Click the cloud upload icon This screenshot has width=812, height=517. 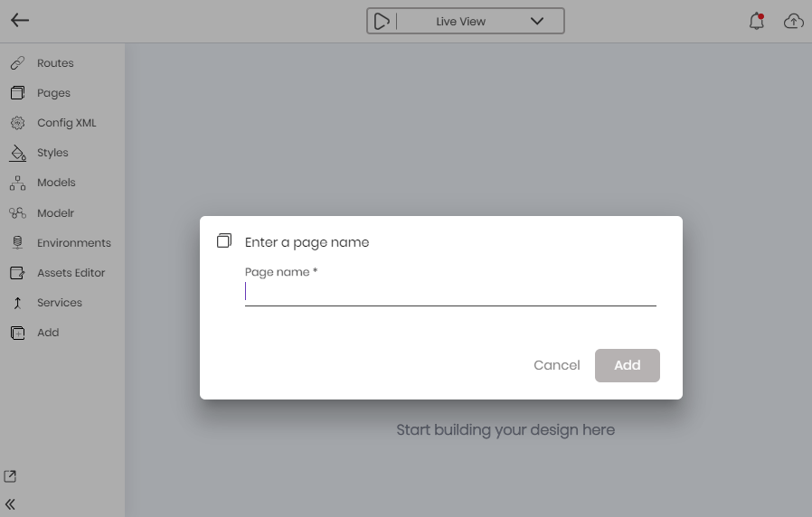point(793,21)
